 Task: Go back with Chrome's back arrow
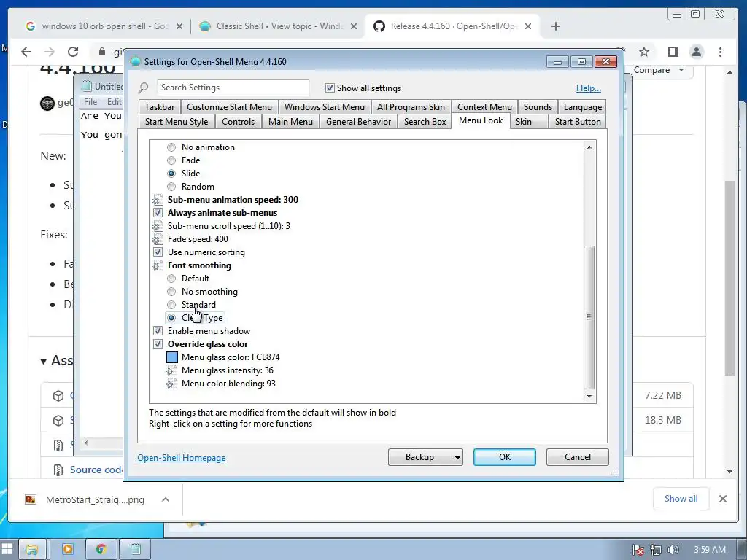[26, 52]
